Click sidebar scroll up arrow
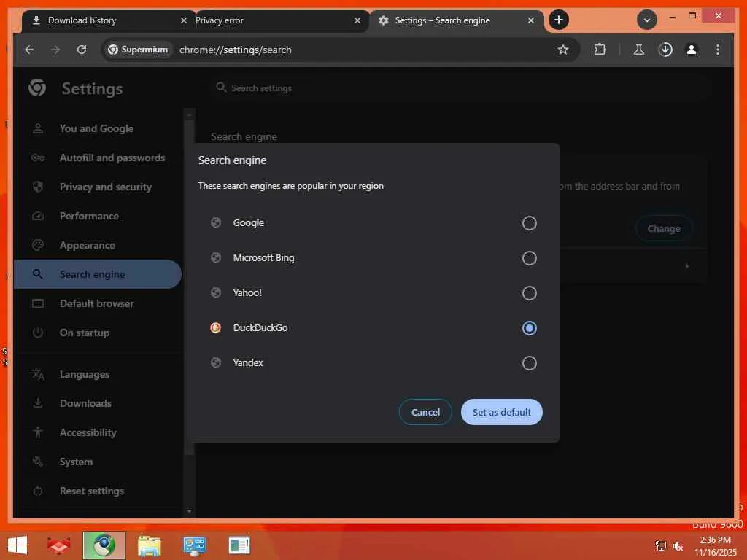The image size is (747, 560). coord(189,114)
